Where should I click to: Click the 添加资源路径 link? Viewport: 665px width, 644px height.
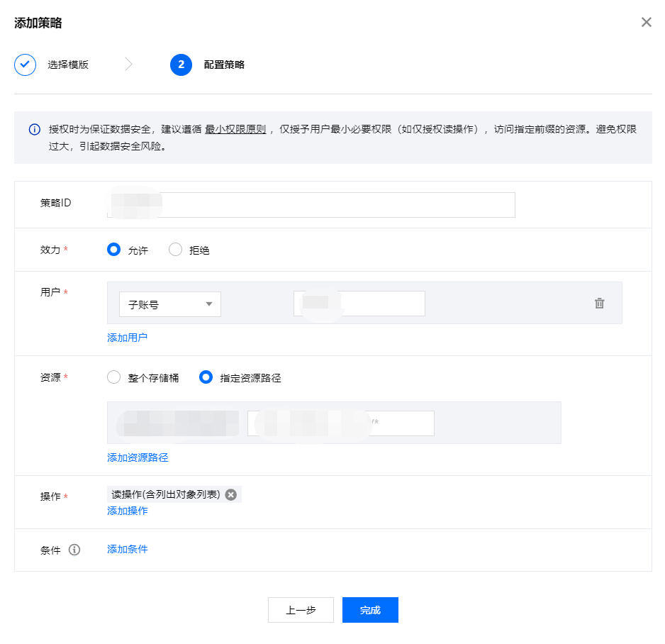138,457
